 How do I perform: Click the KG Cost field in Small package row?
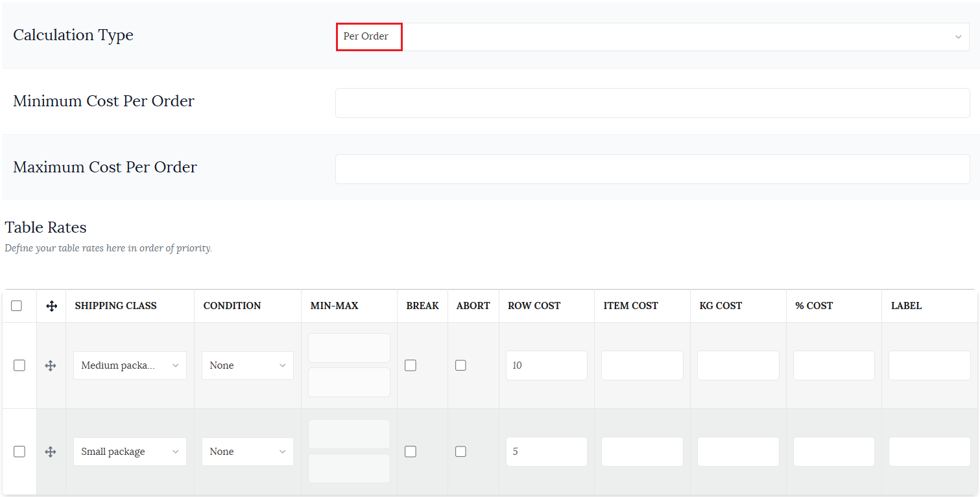pyautogui.click(x=738, y=452)
